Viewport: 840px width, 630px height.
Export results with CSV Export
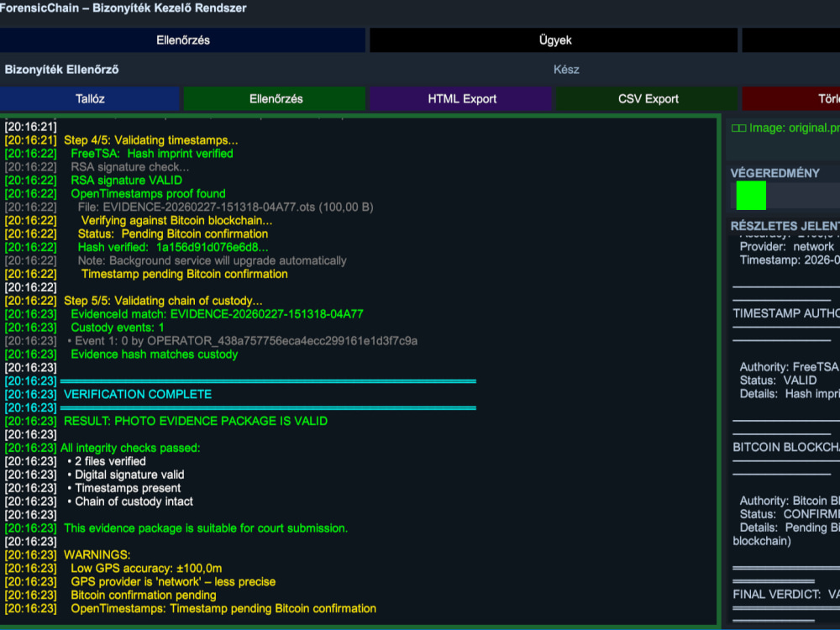coord(648,98)
